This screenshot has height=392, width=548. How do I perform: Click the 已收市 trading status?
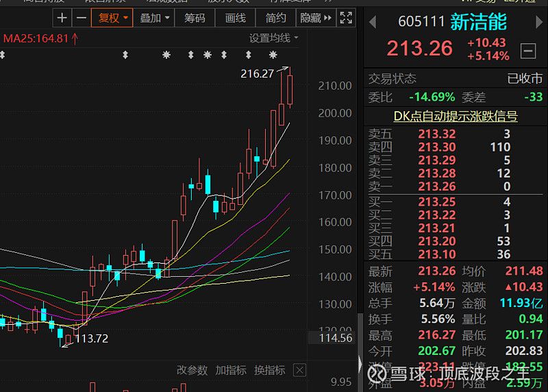pyautogui.click(x=525, y=78)
